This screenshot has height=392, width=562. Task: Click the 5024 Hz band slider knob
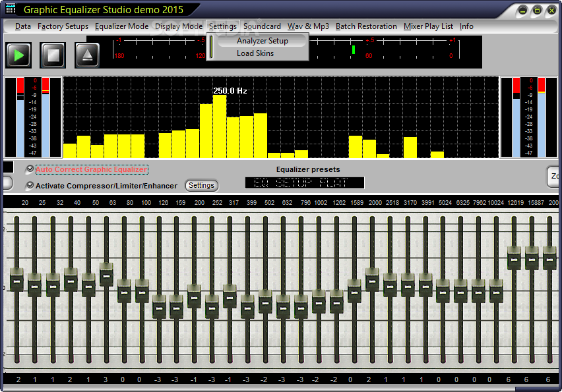click(443, 291)
